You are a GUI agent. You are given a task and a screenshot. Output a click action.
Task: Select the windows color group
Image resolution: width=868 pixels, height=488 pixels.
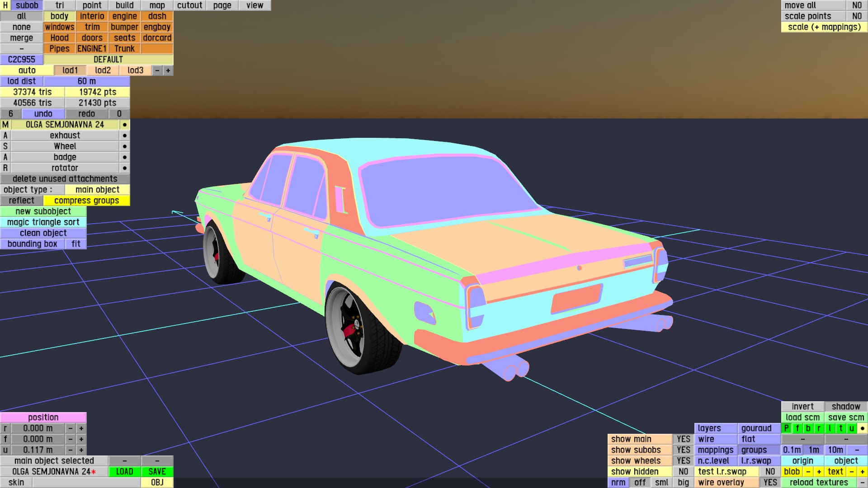click(x=59, y=27)
